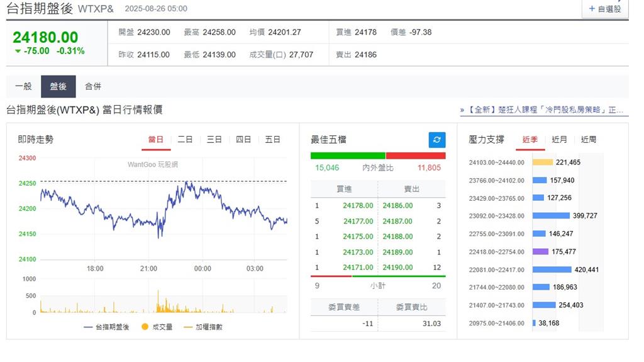
Task: Show the 五日 chart range
Action: [272, 140]
